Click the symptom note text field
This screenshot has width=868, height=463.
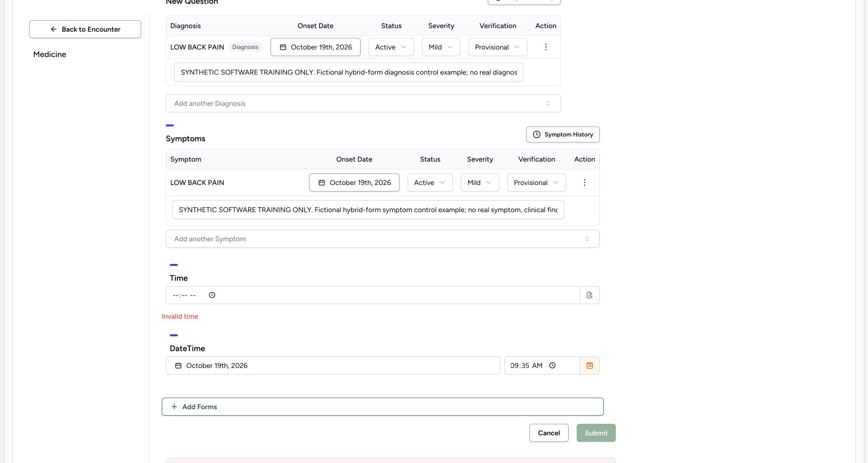pyautogui.click(x=368, y=210)
